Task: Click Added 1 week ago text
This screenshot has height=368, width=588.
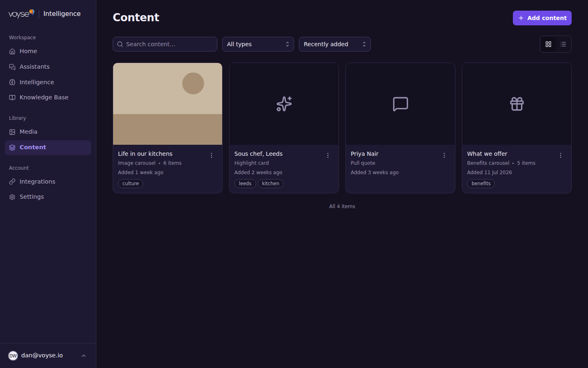Action: (140, 173)
